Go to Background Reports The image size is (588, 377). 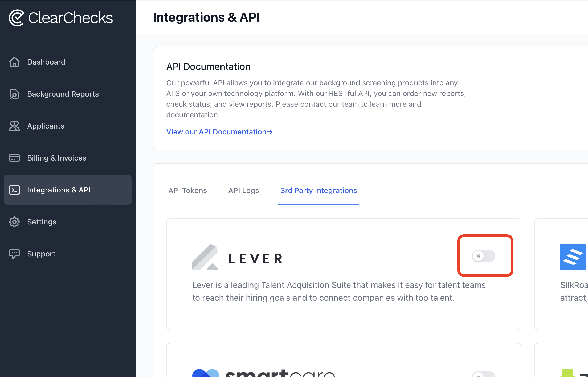pos(63,94)
